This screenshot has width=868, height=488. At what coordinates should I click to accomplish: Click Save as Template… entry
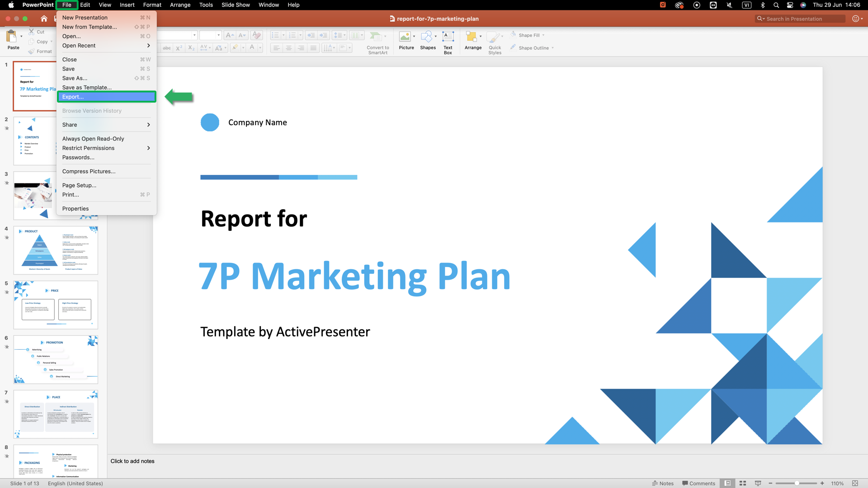pyautogui.click(x=106, y=88)
